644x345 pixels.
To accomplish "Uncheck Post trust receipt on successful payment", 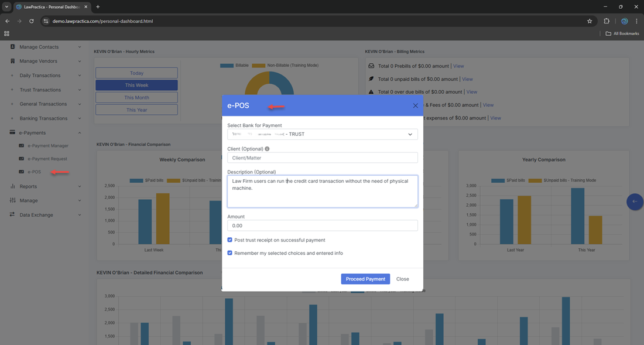I will tap(230, 240).
